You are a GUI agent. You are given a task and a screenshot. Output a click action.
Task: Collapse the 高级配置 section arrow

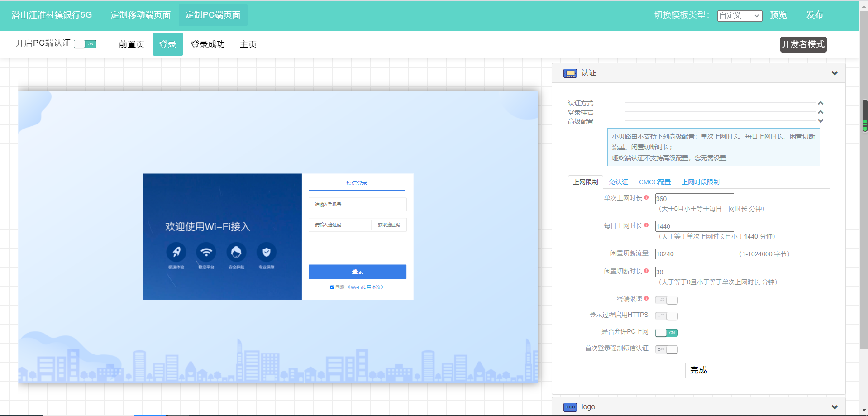coord(820,121)
